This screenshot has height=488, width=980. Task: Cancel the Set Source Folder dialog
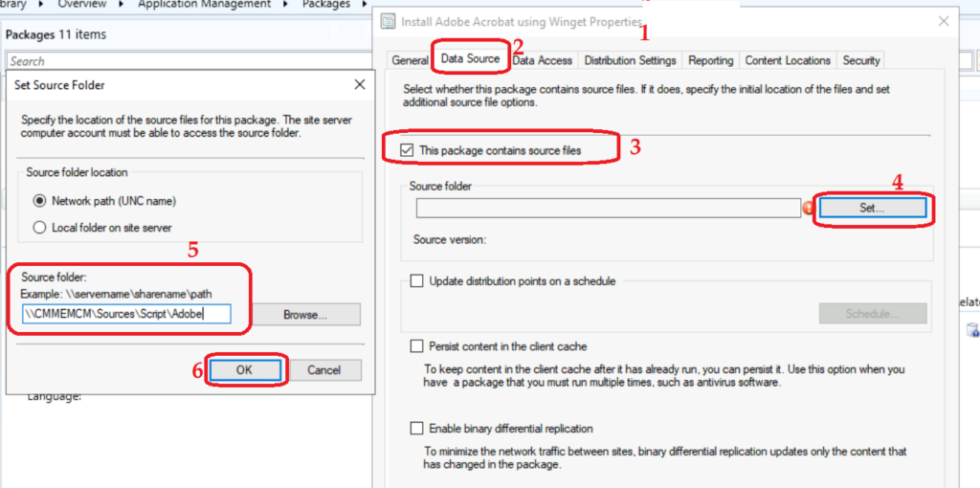(x=325, y=370)
